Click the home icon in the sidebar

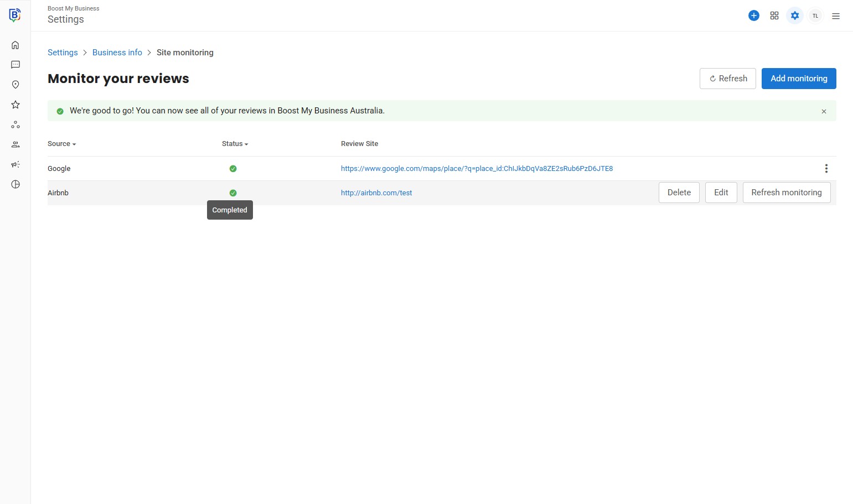[15, 45]
